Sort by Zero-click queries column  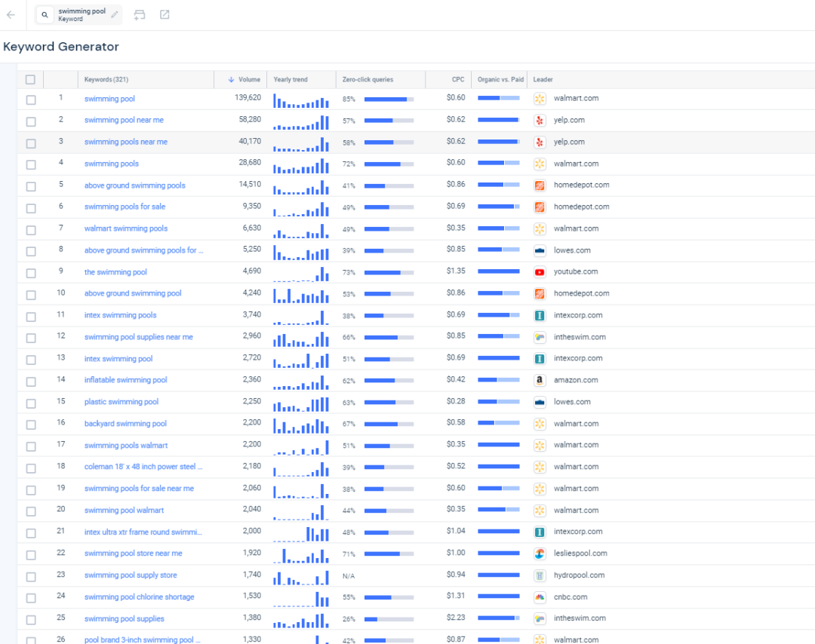pos(368,80)
